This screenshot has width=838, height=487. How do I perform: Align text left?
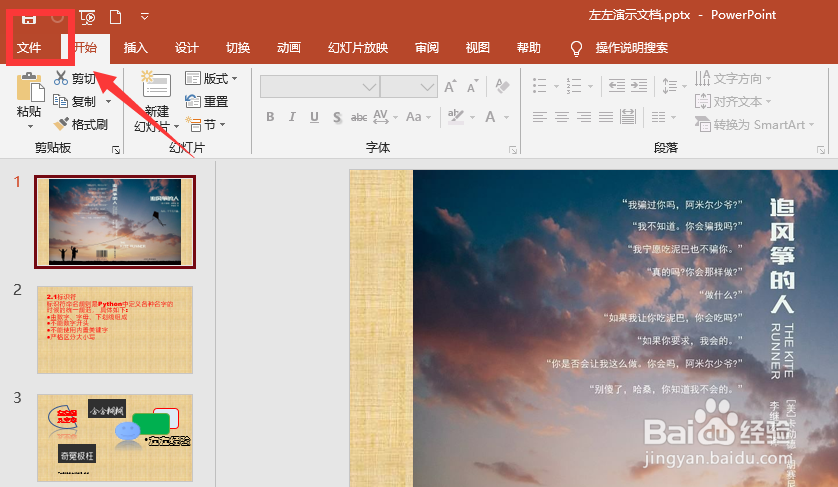coord(540,117)
